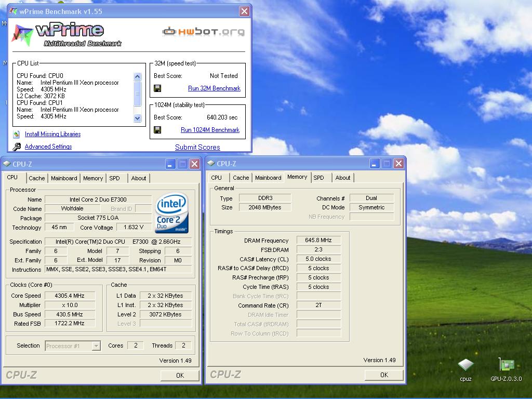Image resolution: width=532 pixels, height=399 pixels.
Task: Click the CPU List scroll down arrow
Action: (x=137, y=118)
